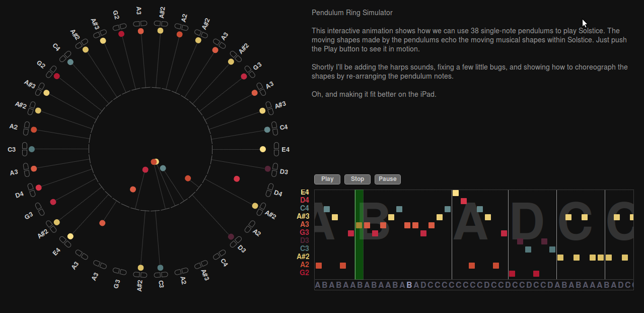The height and width of the screenshot is (313, 644).
Task: Click the yellow E4 note square in the piano roll
Action: [456, 193]
